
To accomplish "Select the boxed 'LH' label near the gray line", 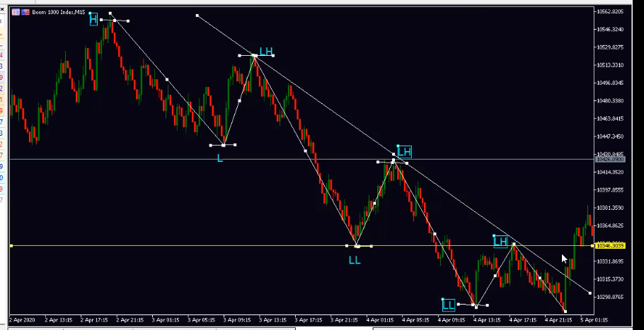I will [x=404, y=151].
